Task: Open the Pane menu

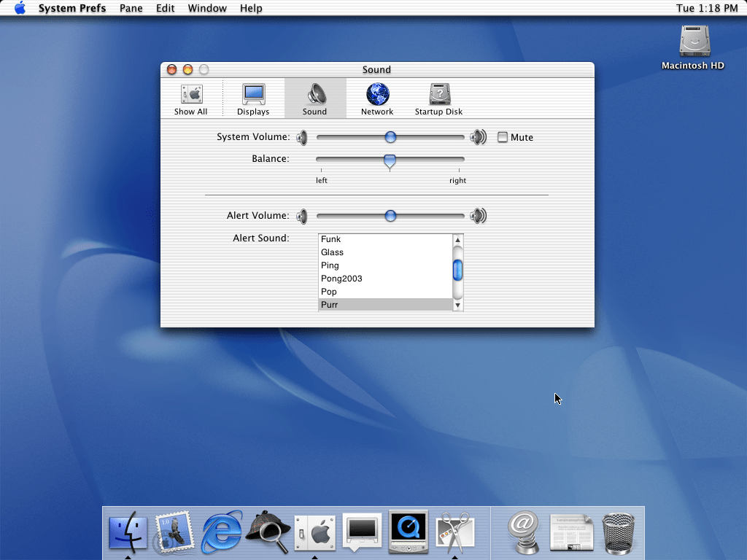Action: point(131,8)
